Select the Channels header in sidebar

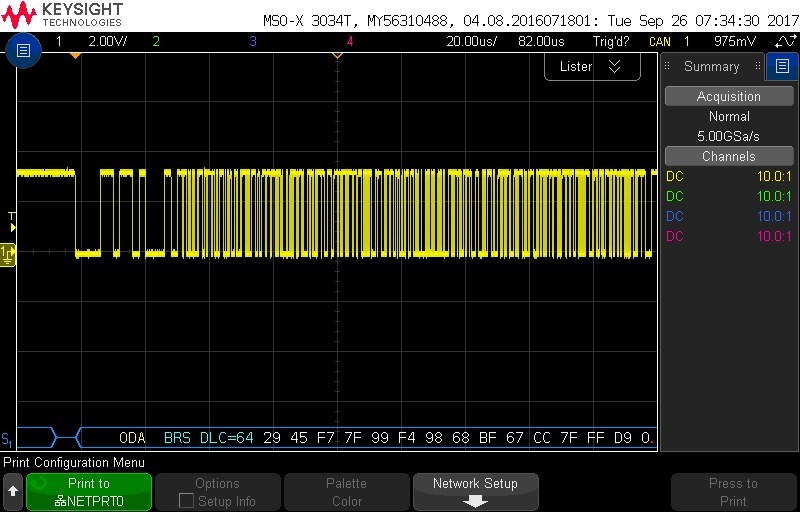point(729,156)
